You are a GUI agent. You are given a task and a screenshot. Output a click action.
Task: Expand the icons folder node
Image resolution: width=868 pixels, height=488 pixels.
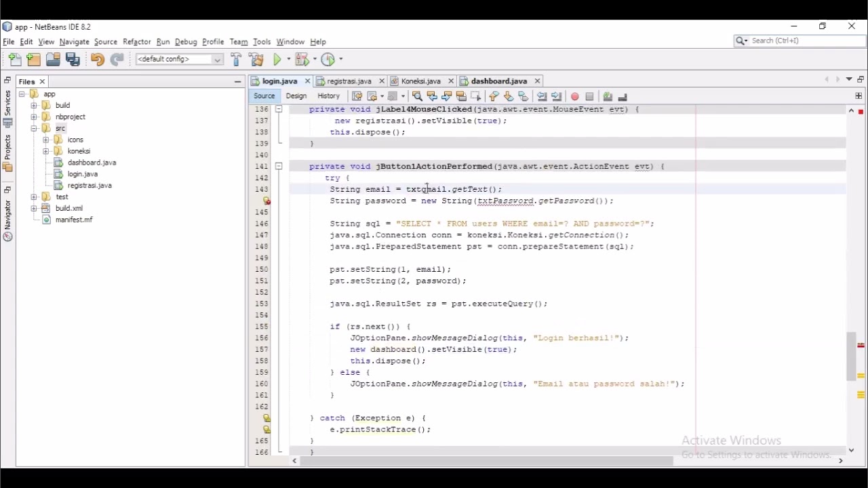45,140
